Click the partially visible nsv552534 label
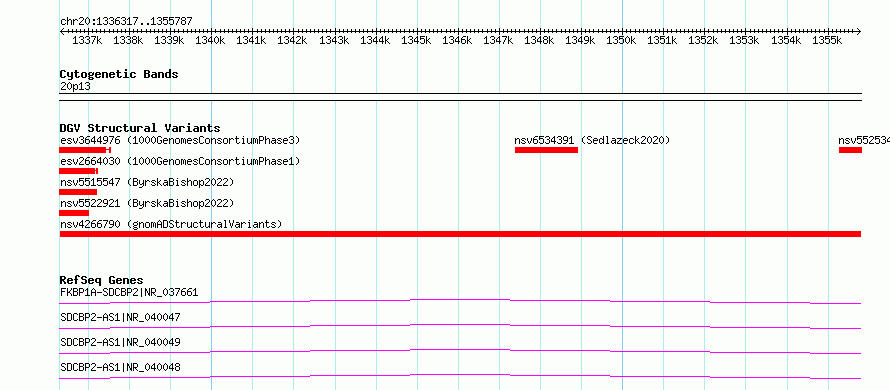The height and width of the screenshot is (390, 890). (x=864, y=140)
